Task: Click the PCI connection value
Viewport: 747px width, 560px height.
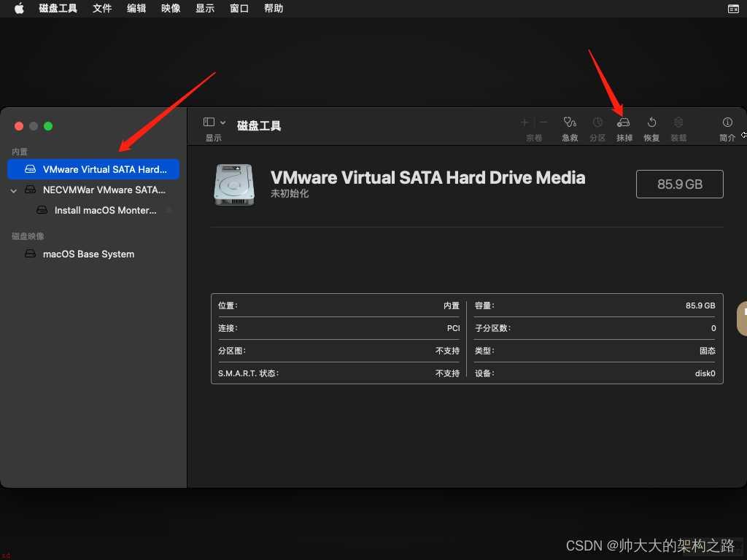Action: point(454,328)
